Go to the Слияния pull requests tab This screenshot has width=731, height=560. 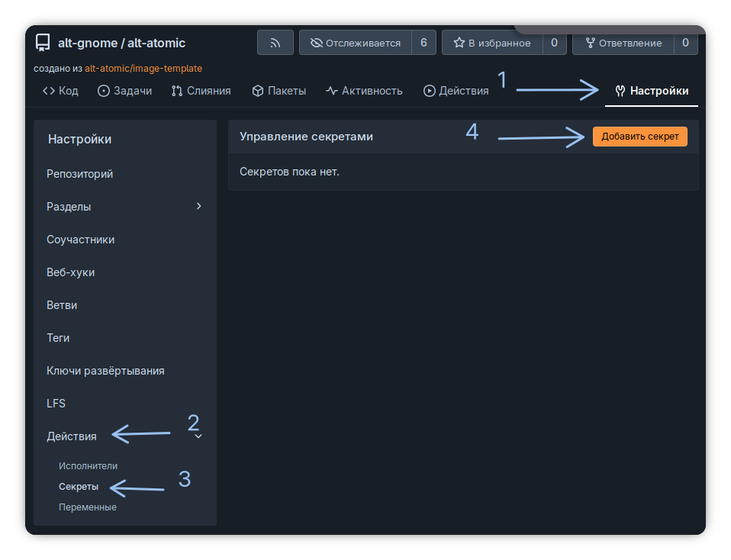click(201, 91)
